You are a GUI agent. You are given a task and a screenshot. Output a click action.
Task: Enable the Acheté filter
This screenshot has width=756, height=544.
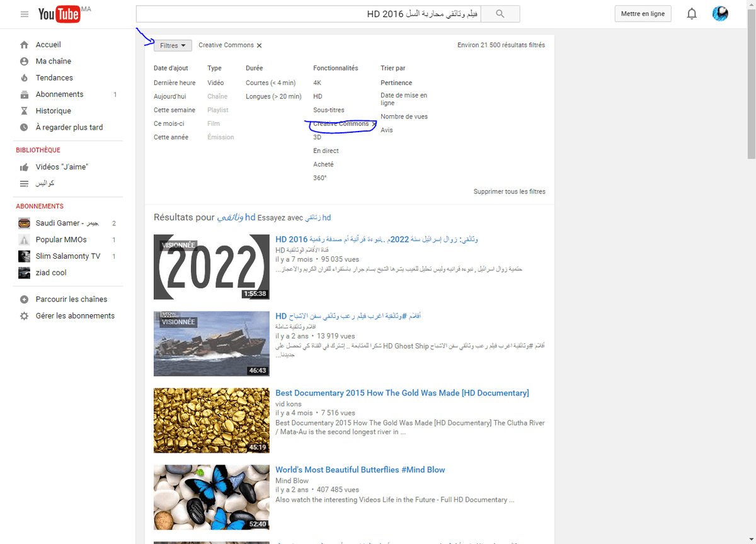[x=323, y=164]
